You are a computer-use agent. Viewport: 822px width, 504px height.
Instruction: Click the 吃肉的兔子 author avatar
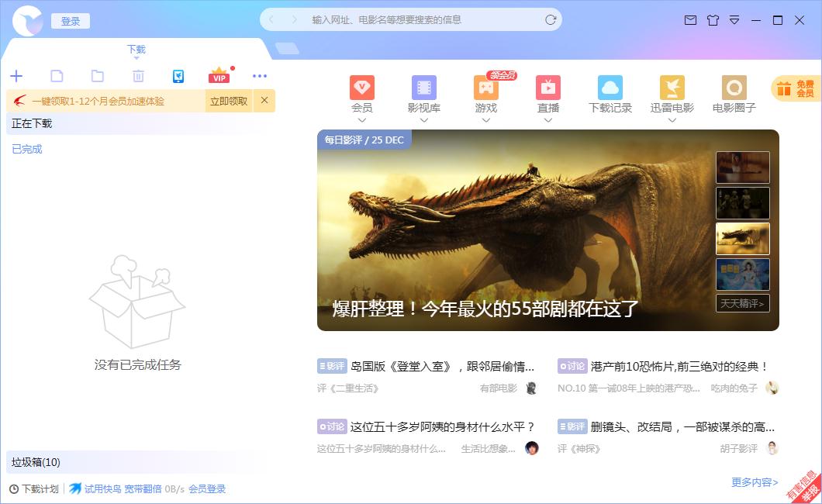point(772,388)
